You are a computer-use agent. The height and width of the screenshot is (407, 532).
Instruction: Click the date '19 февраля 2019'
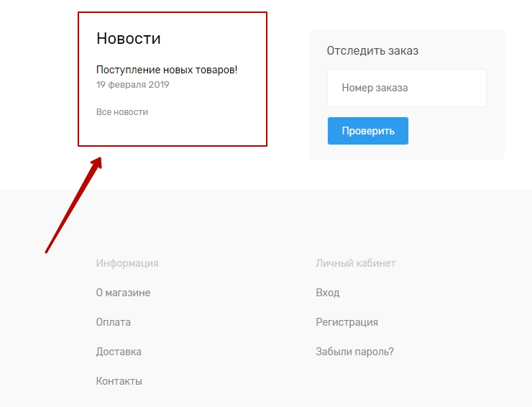[x=132, y=85]
